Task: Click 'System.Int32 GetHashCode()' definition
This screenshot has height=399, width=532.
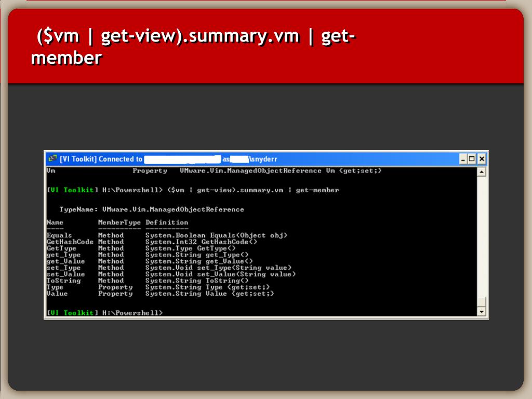Action: pyautogui.click(x=201, y=242)
